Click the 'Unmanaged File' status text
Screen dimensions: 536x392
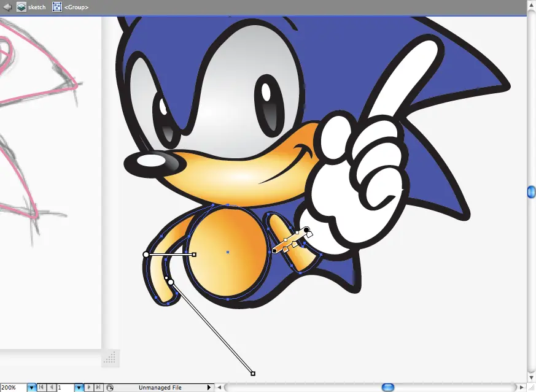click(160, 388)
